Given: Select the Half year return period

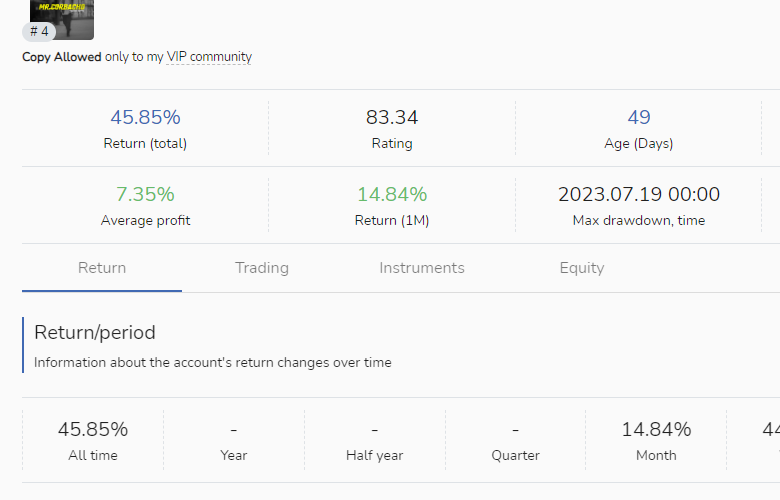Looking at the screenshot, I should coord(375,440).
